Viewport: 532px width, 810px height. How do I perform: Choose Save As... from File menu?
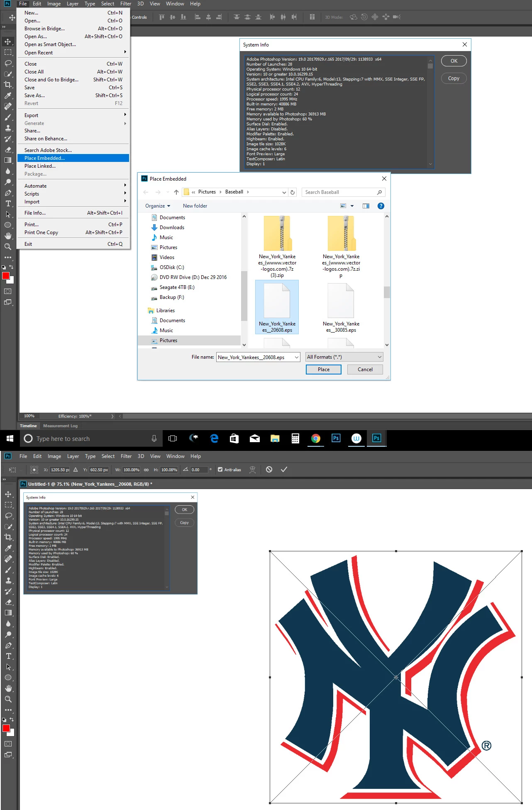pyautogui.click(x=73, y=95)
